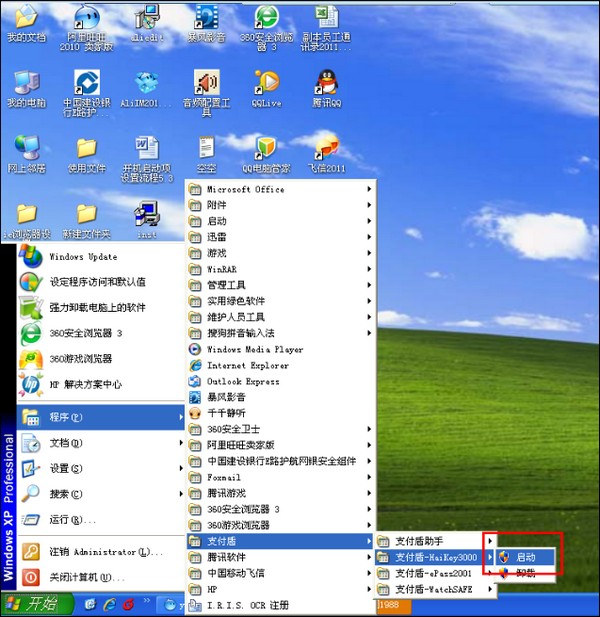Select 卸载 under 支付盾-MaiKey3000

pos(524,573)
